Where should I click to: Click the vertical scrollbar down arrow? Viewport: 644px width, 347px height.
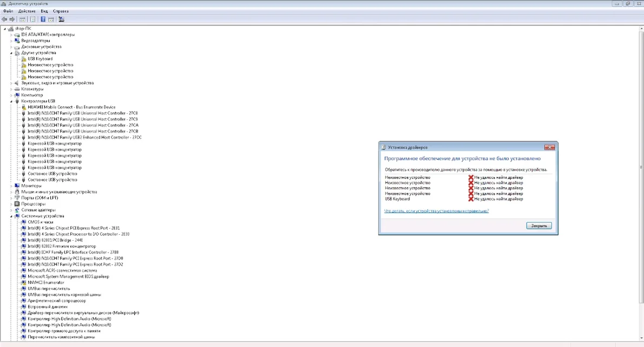pos(641,338)
